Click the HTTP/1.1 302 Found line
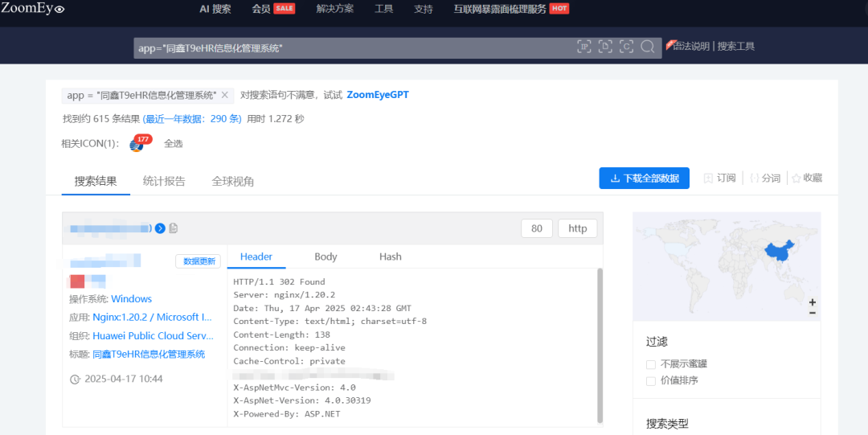Image resolution: width=868 pixels, height=435 pixels. coord(279,281)
